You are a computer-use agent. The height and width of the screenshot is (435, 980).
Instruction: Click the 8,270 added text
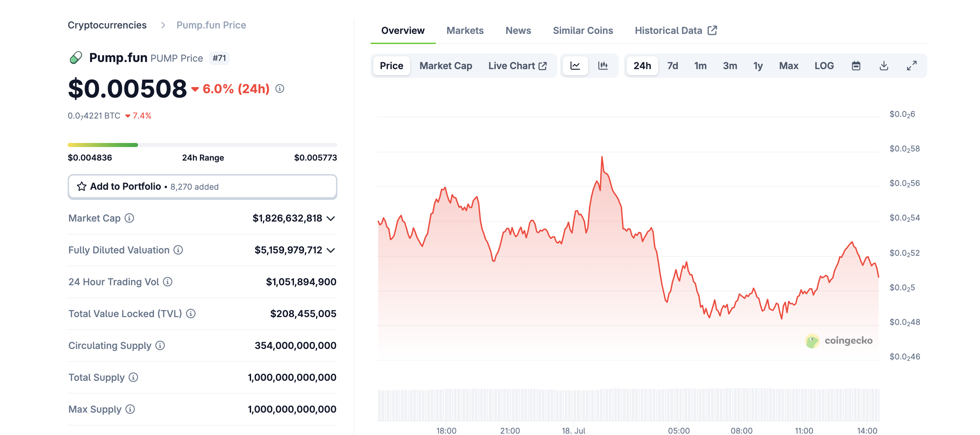(x=194, y=187)
